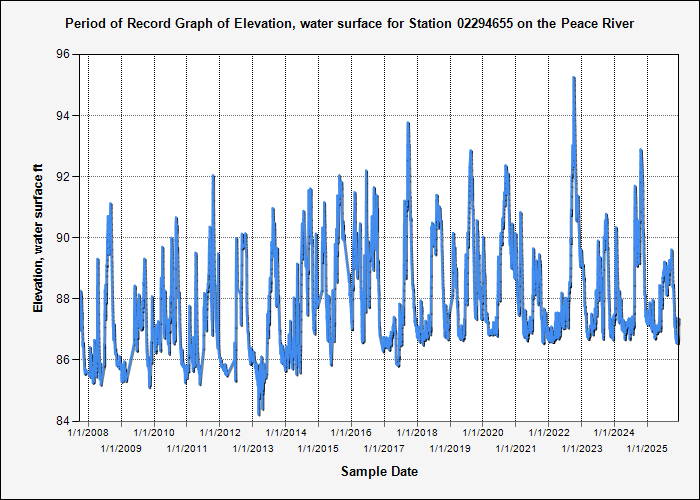Click the 'Elevation, water surface ft' axis label
Image resolution: width=700 pixels, height=500 pixels.
coord(40,238)
